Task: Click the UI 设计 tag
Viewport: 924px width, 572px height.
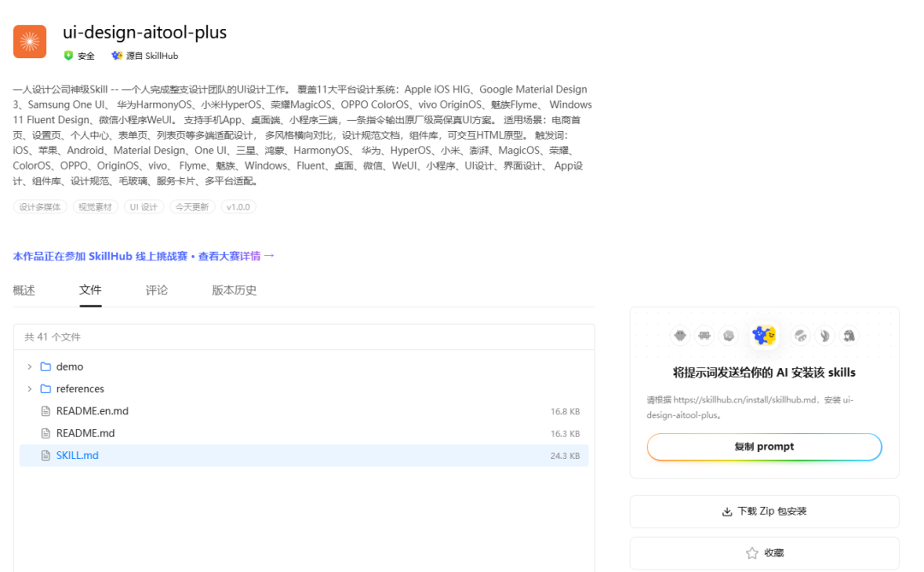Action: (x=143, y=207)
